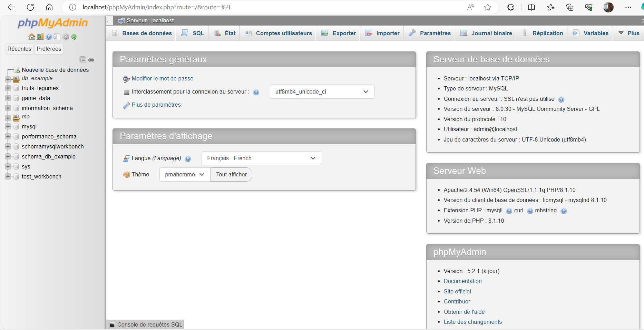Switch to the Comptes utilisateurs tab
The image size is (644, 330).
coord(279,33)
